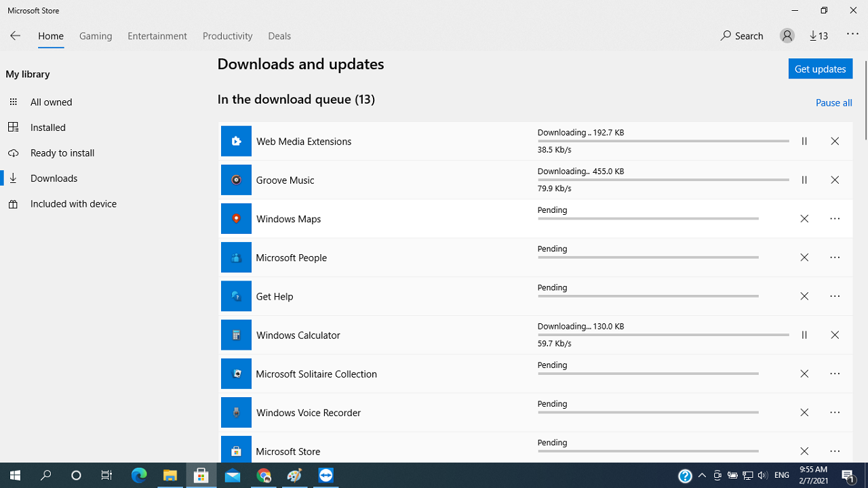This screenshot has width=868, height=488.
Task: Click Web Media Extensions progress bar
Action: click(x=663, y=141)
